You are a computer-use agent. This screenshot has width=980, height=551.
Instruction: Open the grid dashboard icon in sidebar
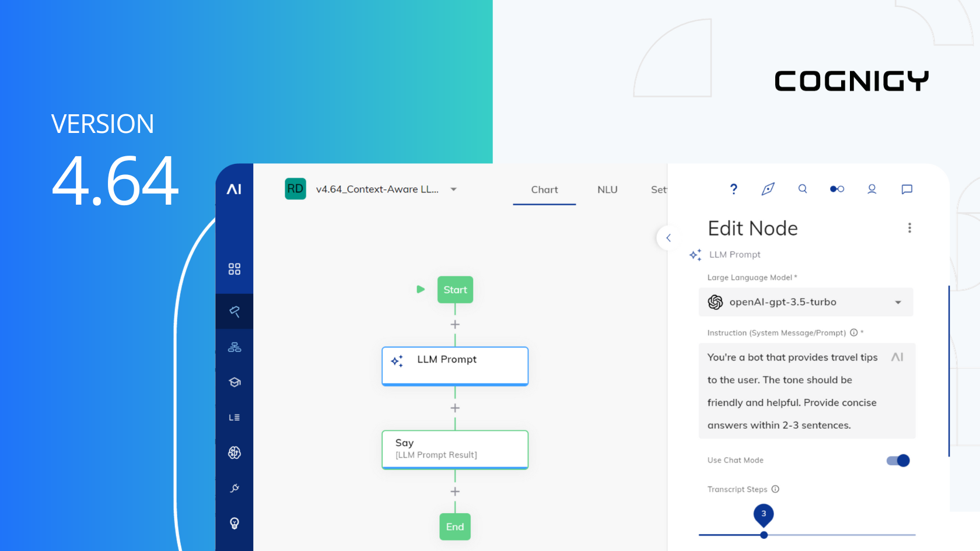tap(235, 269)
